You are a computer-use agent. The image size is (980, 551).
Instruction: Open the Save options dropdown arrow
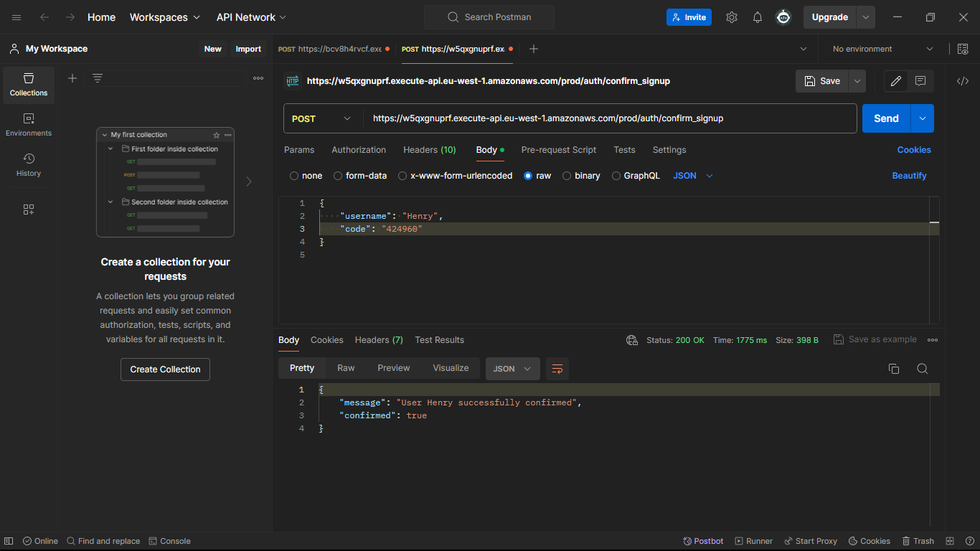[x=857, y=81]
